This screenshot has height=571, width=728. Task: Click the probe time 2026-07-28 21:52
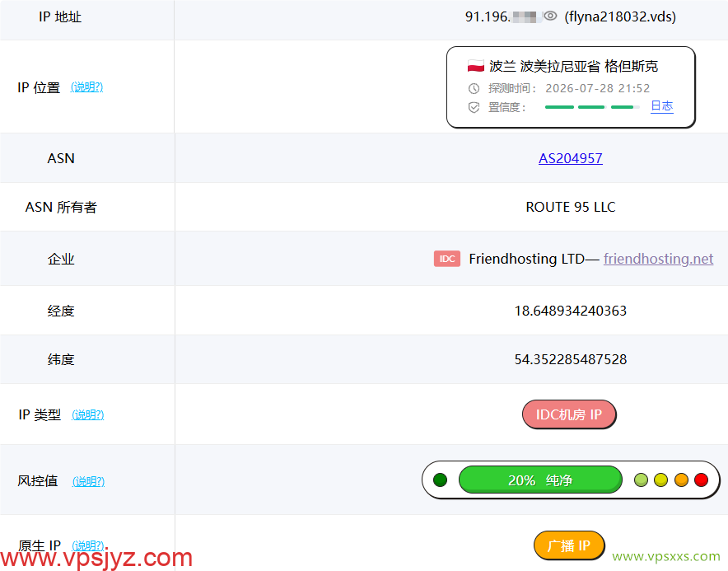coord(597,88)
